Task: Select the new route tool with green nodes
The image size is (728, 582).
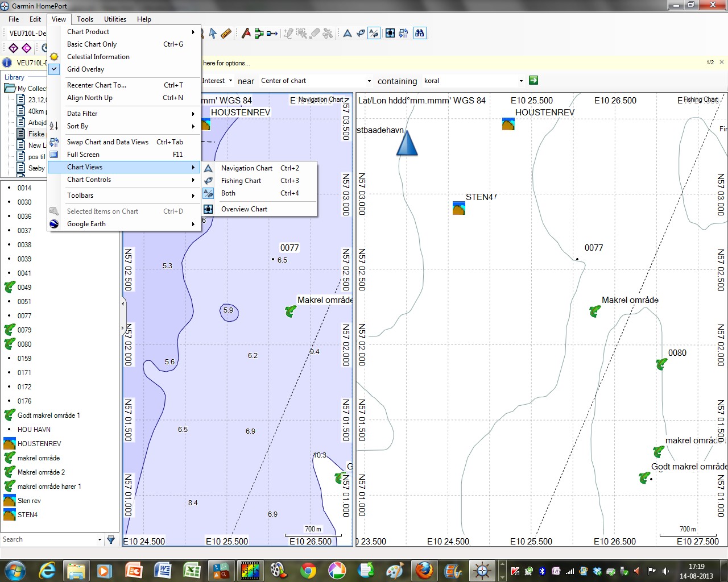Action: [259, 34]
